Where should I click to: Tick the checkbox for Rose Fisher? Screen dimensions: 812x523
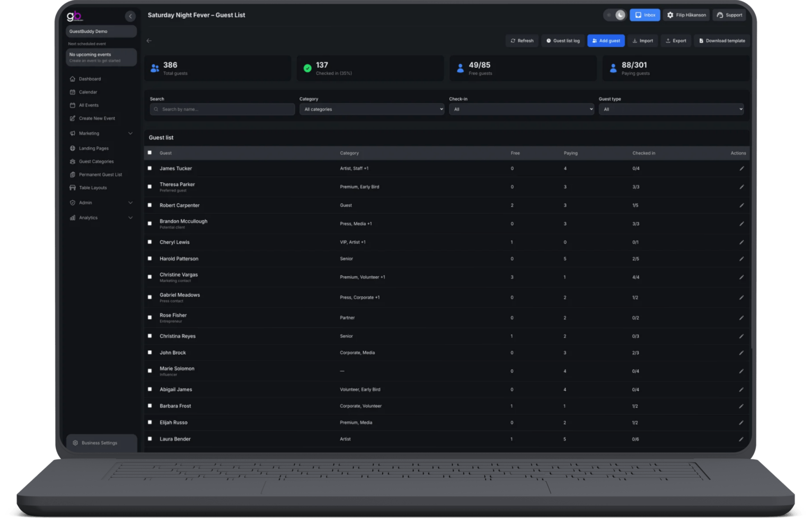coord(150,317)
